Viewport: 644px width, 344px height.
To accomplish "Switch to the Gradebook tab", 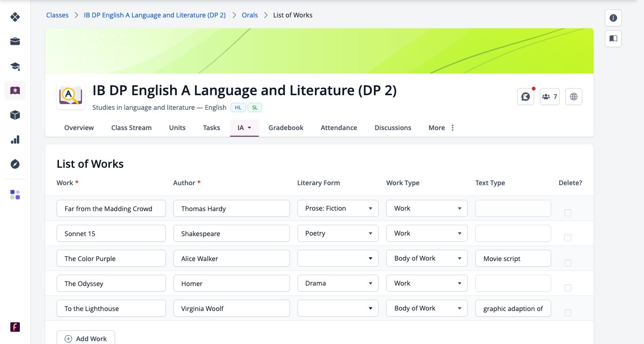I will [x=286, y=128].
